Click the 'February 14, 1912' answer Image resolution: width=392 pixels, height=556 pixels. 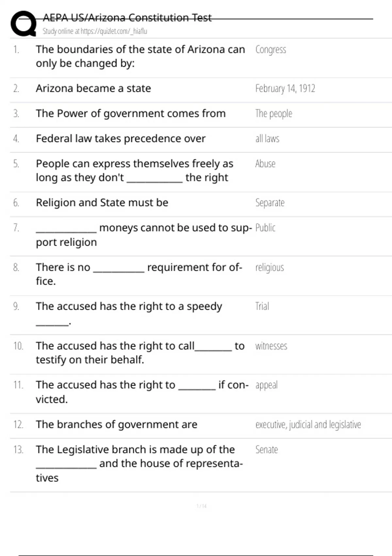pyautogui.click(x=285, y=89)
